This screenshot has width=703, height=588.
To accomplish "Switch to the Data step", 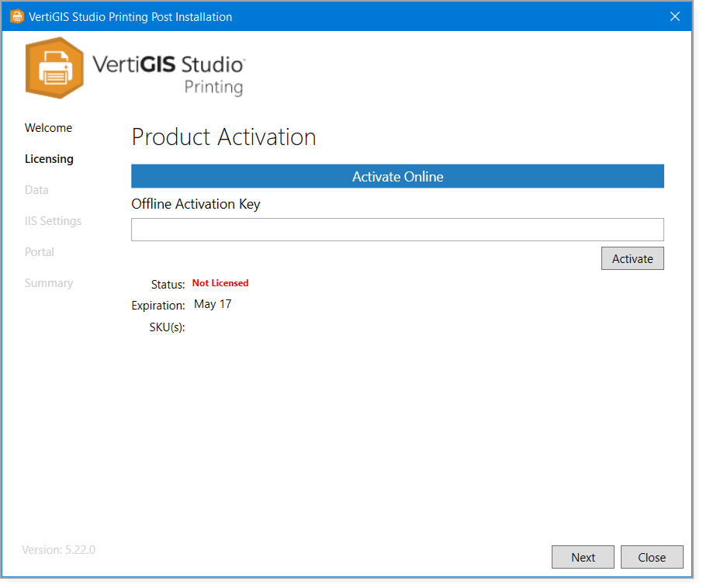I will pyautogui.click(x=36, y=189).
